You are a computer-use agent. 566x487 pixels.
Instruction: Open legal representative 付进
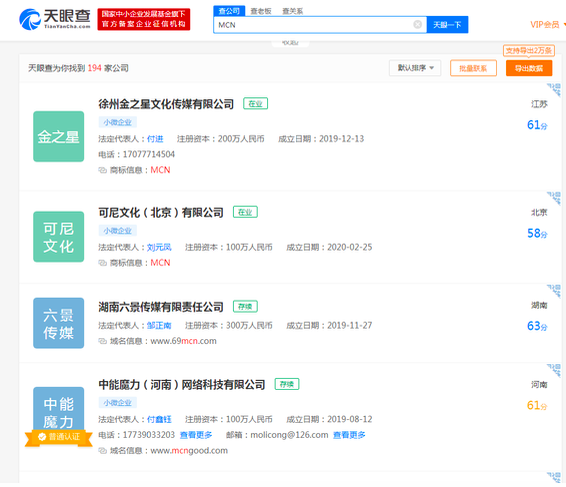[x=155, y=139]
